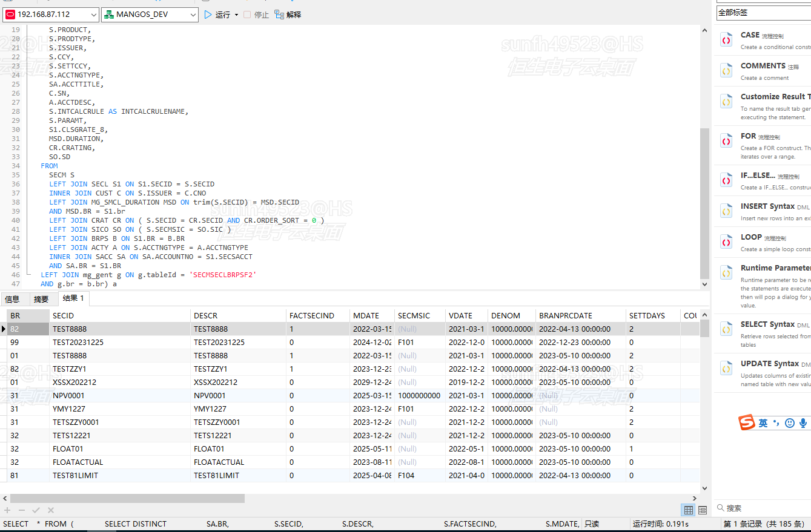Image resolution: width=811 pixels, height=532 pixels.
Task: Open the MANGOS_DEV schema dropdown
Action: tap(193, 15)
